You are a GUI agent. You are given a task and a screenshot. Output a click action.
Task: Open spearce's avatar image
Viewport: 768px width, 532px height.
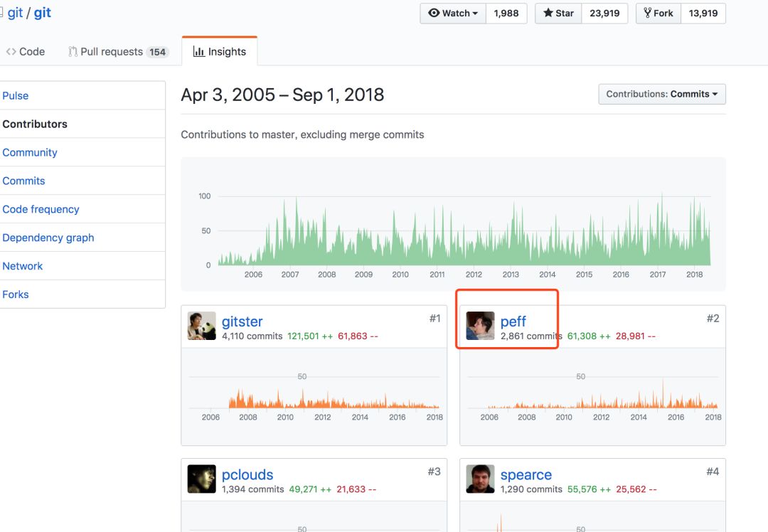(480, 479)
